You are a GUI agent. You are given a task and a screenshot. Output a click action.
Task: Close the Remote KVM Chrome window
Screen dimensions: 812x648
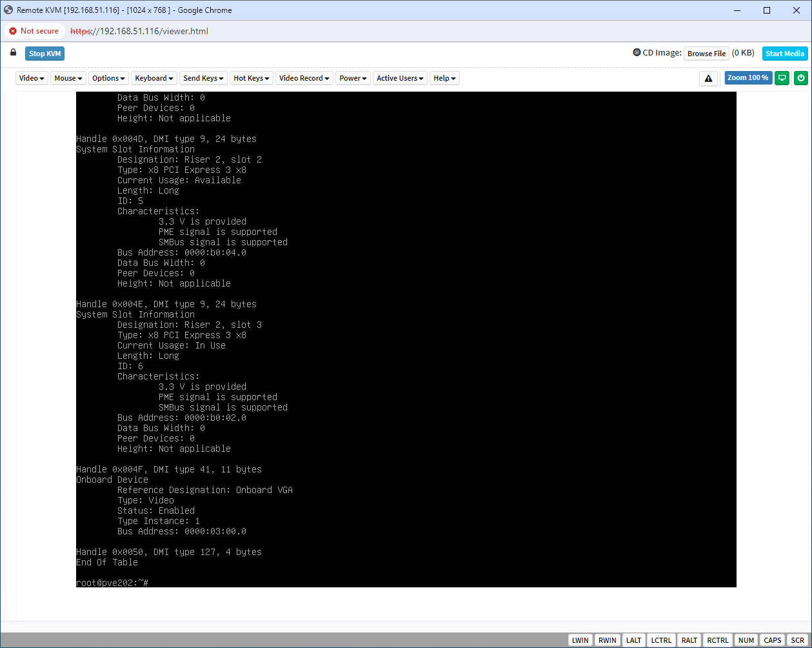(x=797, y=10)
